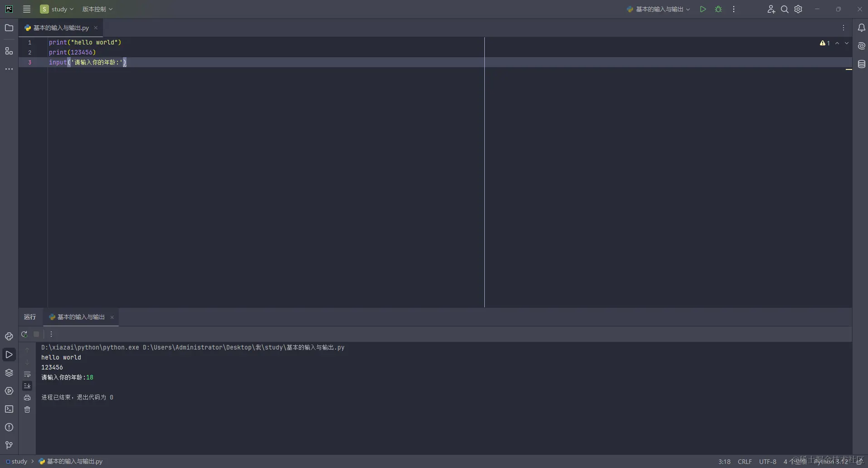Toggle soft-wrap in console output
The image size is (868, 468).
(x=27, y=374)
